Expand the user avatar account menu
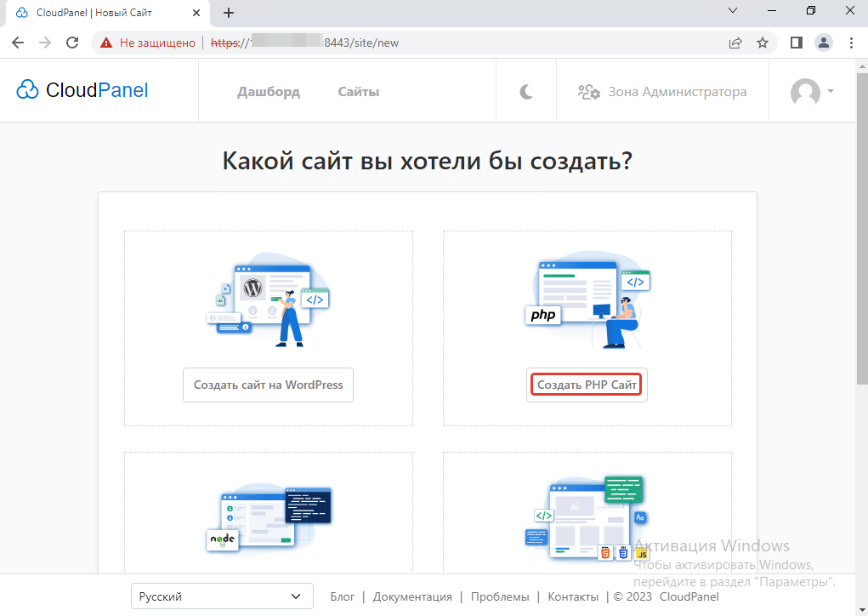This screenshot has height=616, width=868. 811,92
